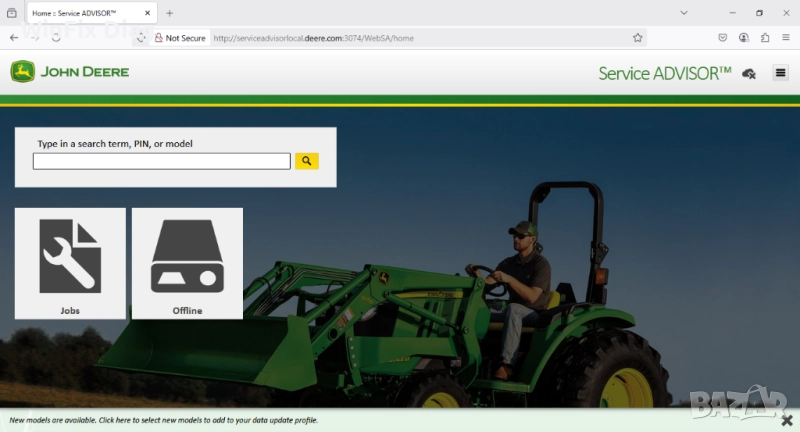Click the browser account profile icon
The image size is (800, 432).
pyautogui.click(x=744, y=38)
